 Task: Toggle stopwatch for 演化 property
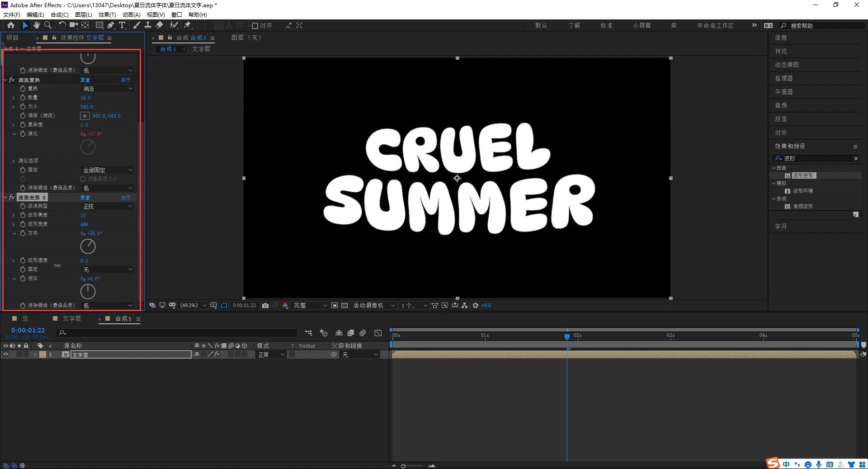pos(23,134)
